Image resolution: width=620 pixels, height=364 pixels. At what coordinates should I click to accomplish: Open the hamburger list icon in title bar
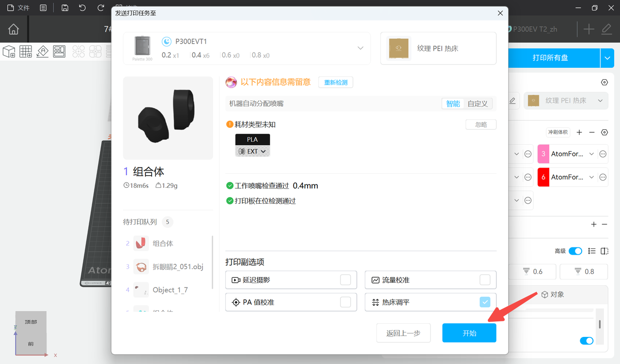click(x=43, y=8)
